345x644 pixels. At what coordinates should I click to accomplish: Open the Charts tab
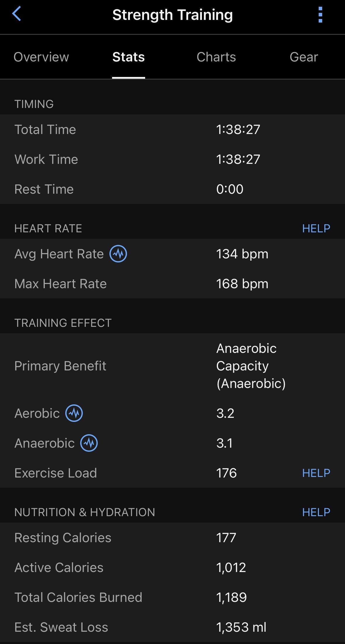tap(216, 57)
